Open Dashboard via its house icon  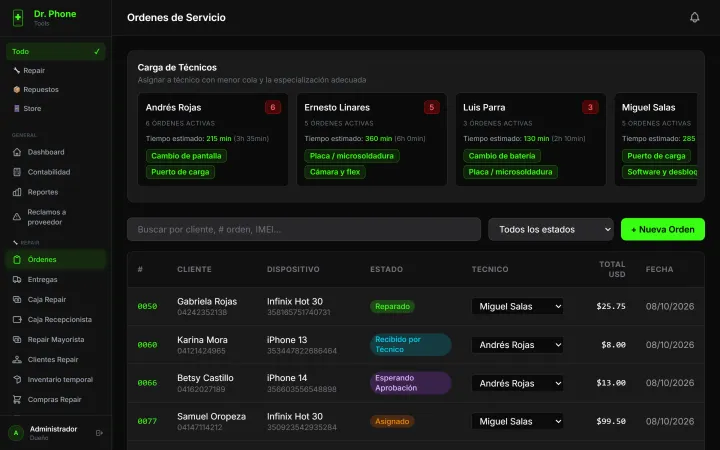pyautogui.click(x=17, y=152)
